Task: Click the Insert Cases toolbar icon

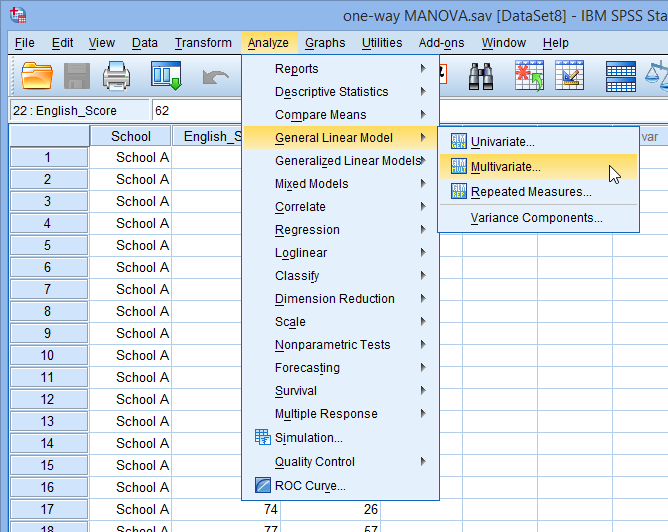Action: click(530, 75)
